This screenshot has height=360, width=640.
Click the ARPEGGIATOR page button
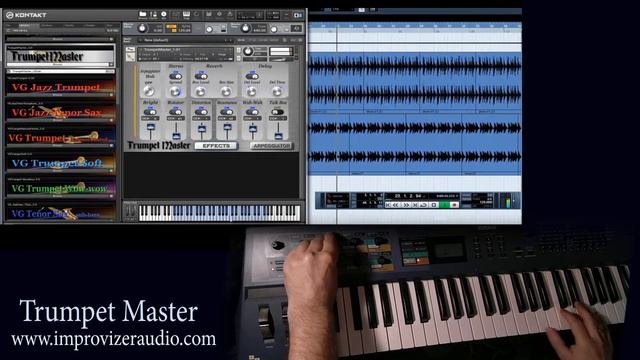pyautogui.click(x=271, y=146)
